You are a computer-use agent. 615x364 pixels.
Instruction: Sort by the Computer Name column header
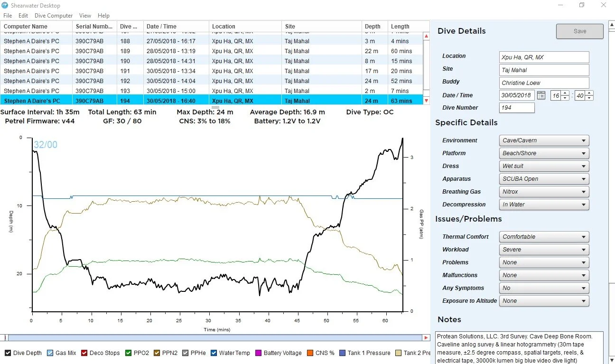36,27
